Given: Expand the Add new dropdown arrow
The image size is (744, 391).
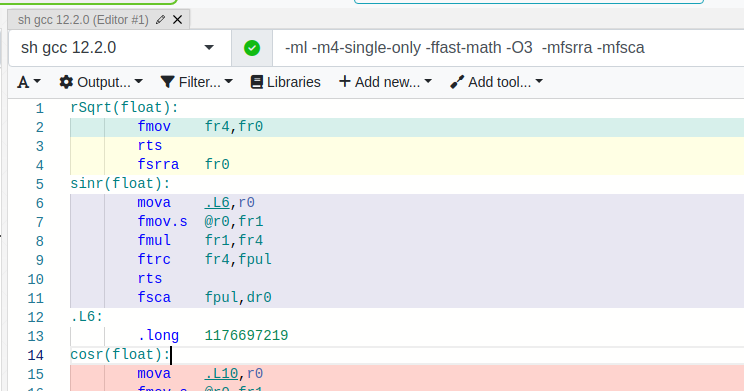Looking at the screenshot, I should (428, 82).
